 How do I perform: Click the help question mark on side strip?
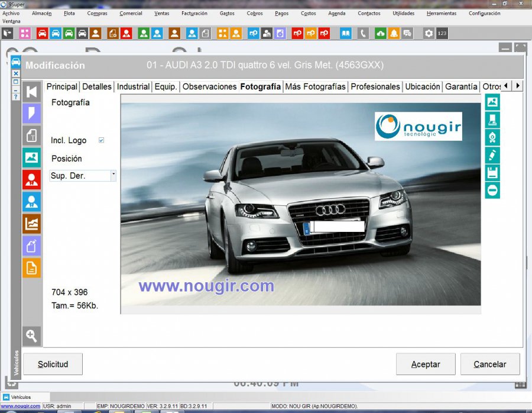point(15,97)
